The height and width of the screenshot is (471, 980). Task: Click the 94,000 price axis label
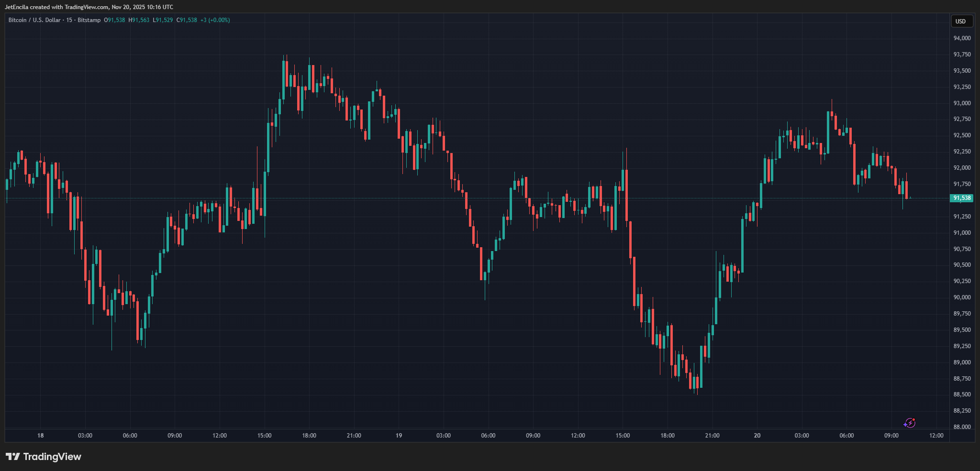962,38
